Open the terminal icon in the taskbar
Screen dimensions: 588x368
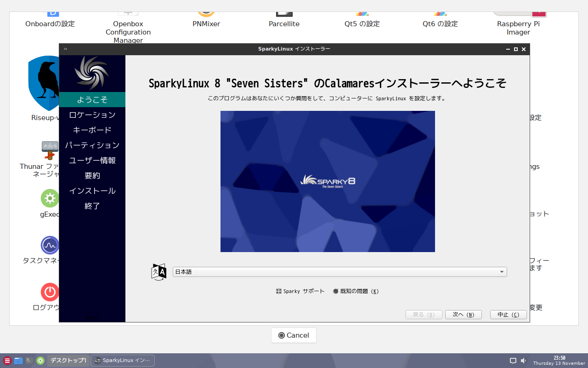click(29, 361)
